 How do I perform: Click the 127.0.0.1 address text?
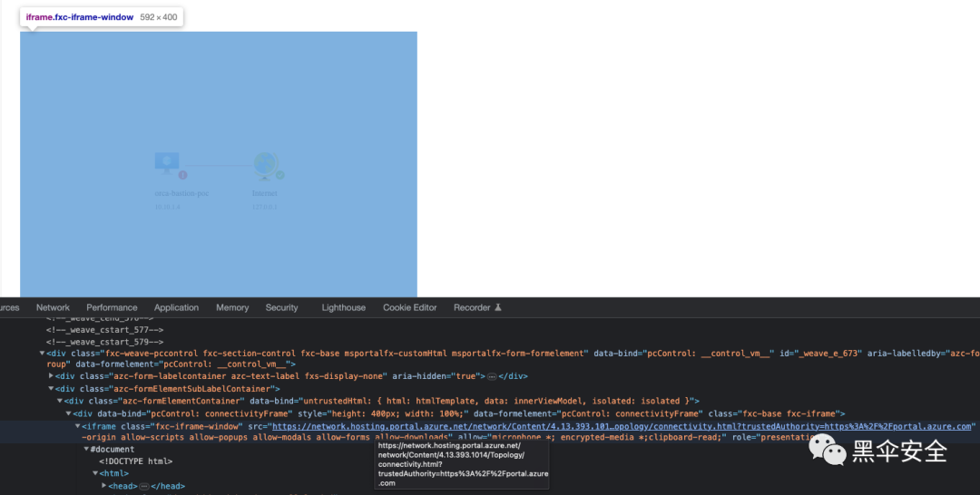265,207
